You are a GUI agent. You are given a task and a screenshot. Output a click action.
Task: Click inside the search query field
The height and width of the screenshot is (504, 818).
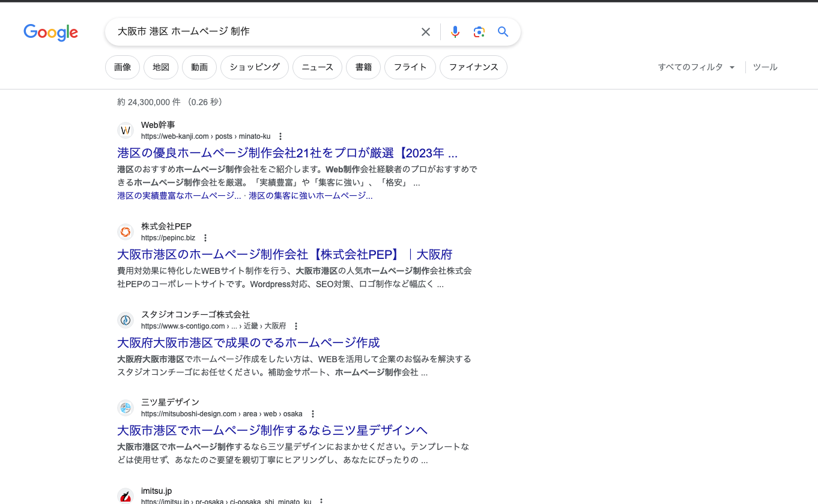coord(264,32)
